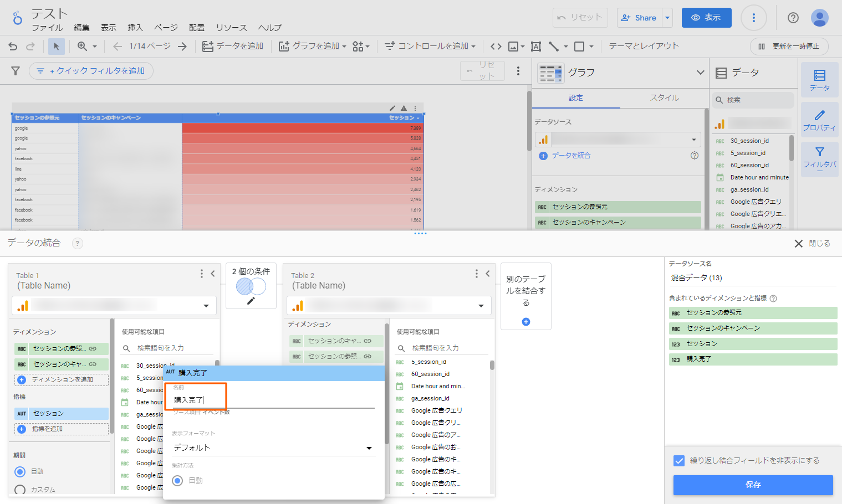Open the データ side panel icon

click(820, 80)
